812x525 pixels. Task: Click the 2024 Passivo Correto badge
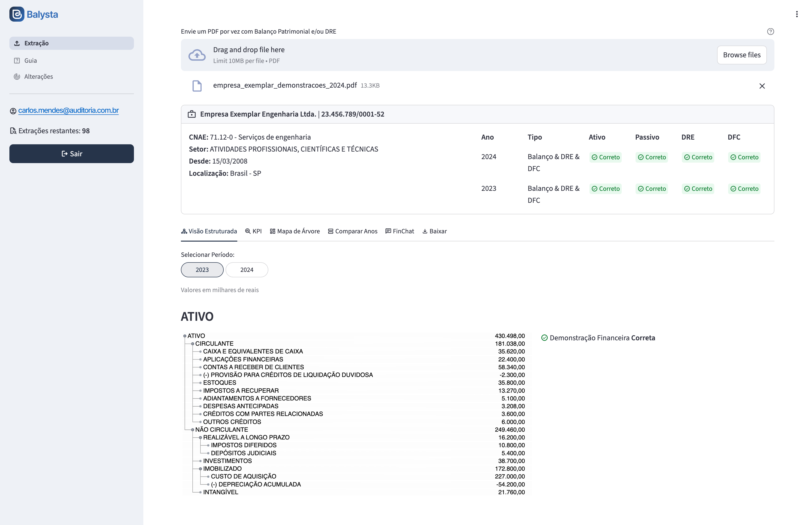(x=652, y=157)
